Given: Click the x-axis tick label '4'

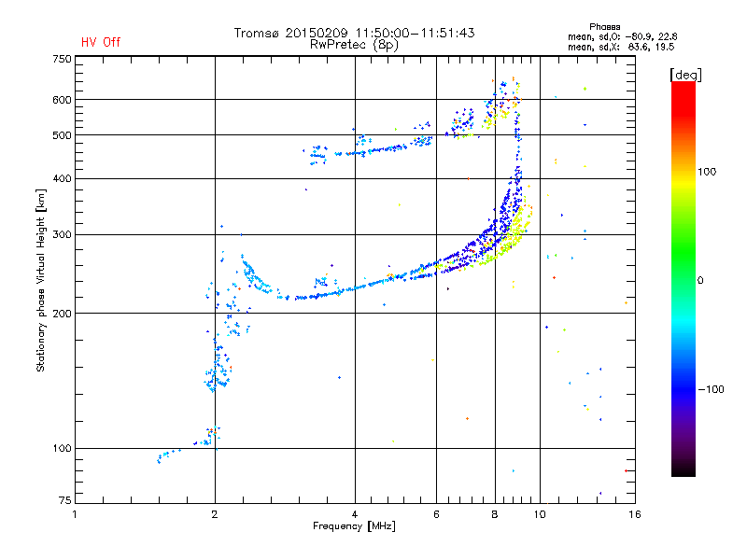Looking at the screenshot, I should 355,514.
